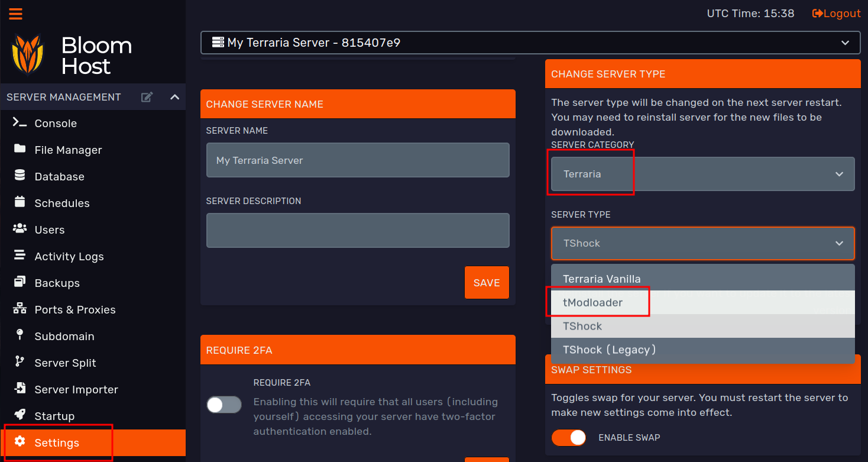Click the Logout link
The image size is (868, 462).
click(x=836, y=13)
